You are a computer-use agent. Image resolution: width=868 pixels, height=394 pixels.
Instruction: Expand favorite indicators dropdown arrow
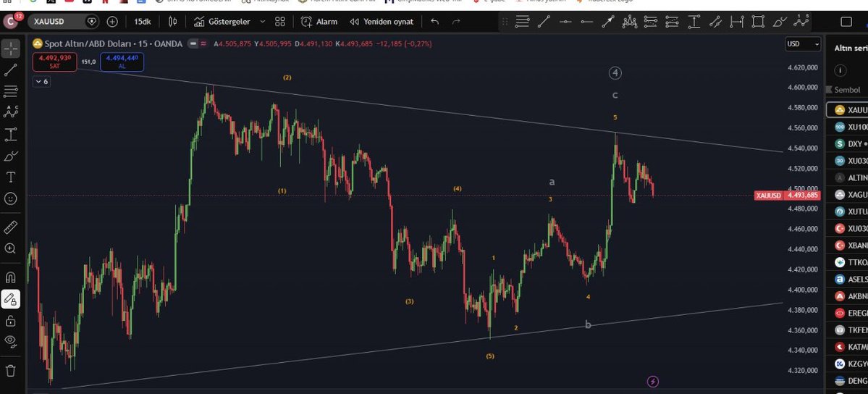tap(263, 22)
